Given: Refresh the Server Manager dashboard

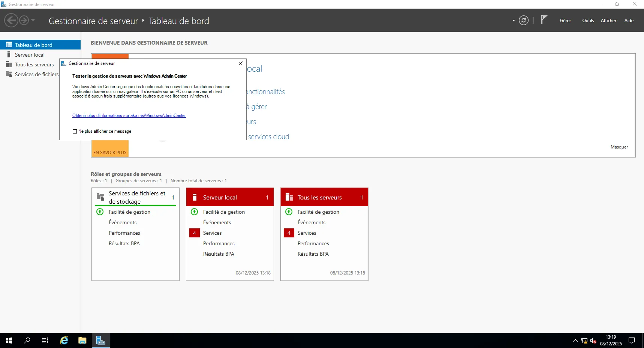Looking at the screenshot, I should pos(524,20).
